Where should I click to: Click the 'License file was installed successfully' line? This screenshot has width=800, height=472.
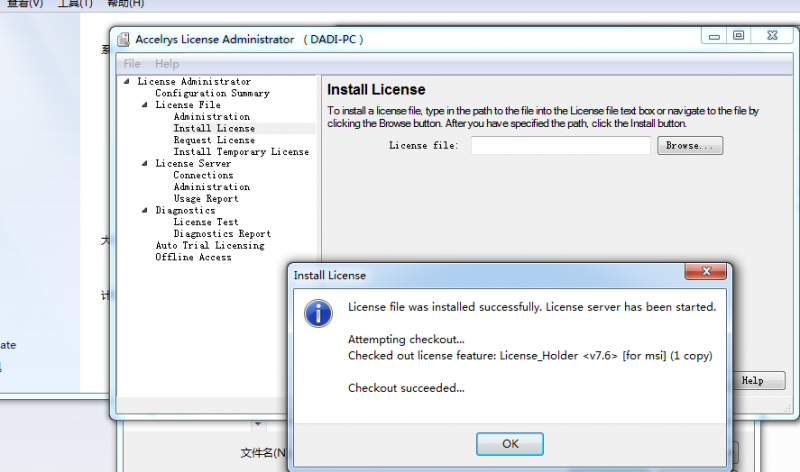(x=532, y=307)
